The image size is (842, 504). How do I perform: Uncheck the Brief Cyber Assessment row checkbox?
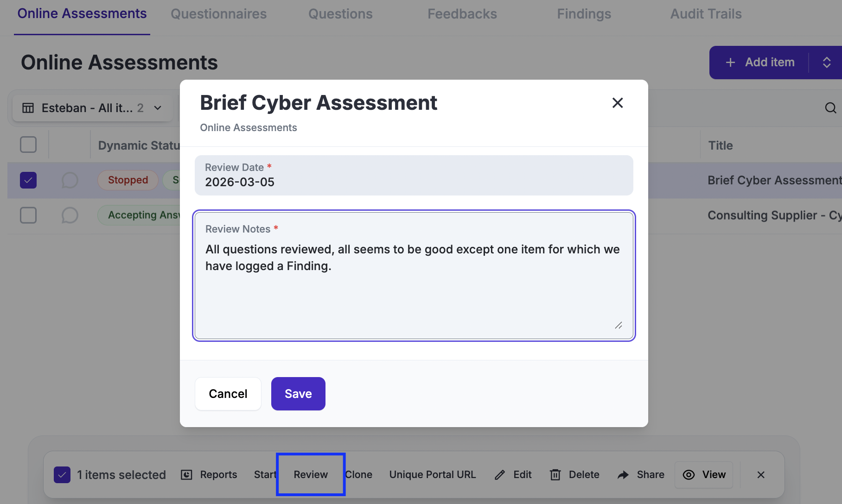28,180
